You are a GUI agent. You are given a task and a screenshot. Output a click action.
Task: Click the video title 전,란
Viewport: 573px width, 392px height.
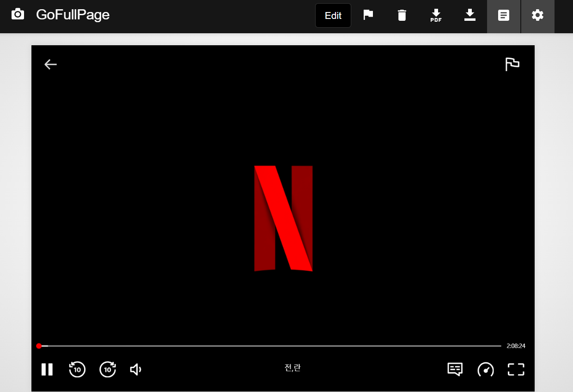[x=293, y=368]
